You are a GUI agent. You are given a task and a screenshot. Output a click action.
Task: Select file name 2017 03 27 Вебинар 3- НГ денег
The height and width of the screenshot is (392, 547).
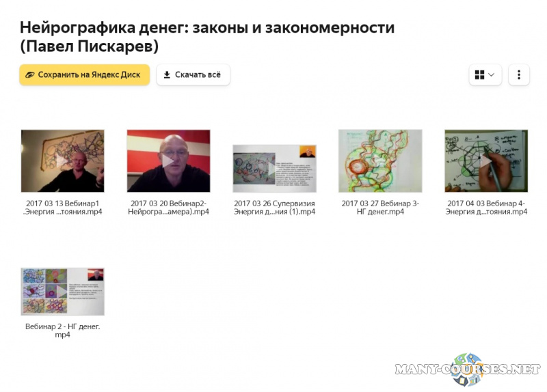point(380,208)
